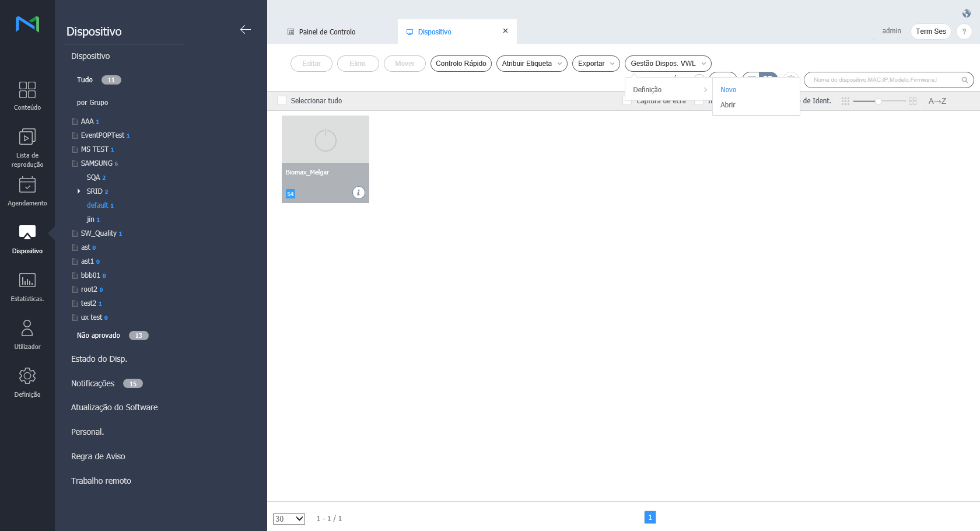Click the Term Ses logout button
Image resolution: width=980 pixels, height=531 pixels.
(931, 32)
